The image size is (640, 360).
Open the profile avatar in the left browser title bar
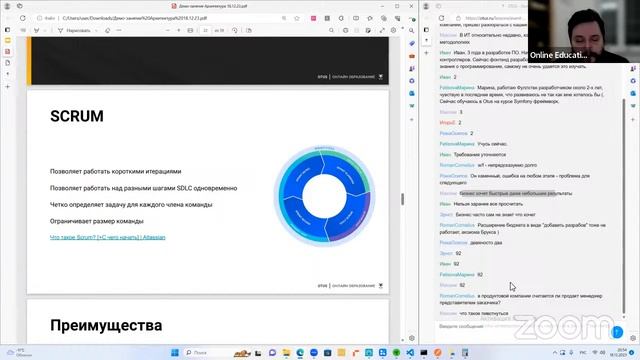tap(7, 6)
